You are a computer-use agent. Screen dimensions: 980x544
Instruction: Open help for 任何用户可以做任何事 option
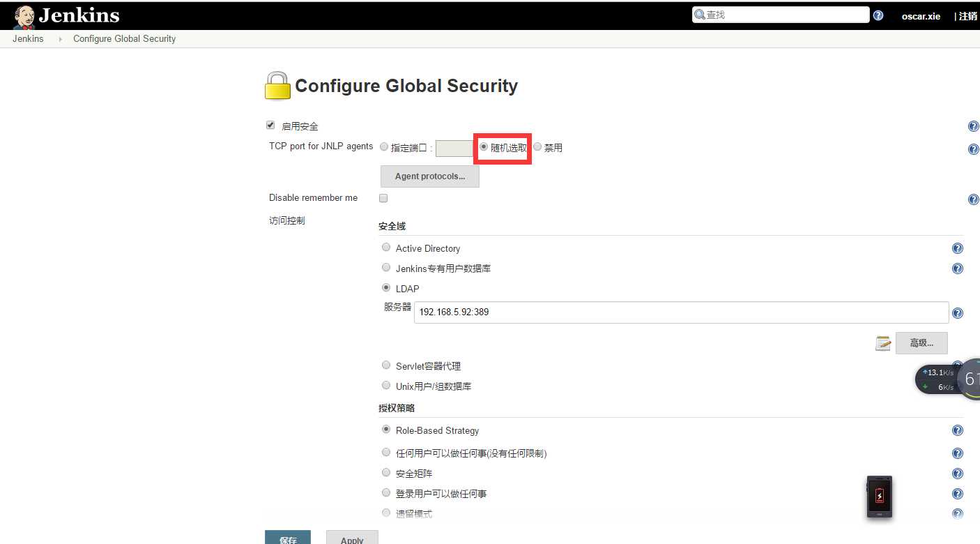coord(958,453)
